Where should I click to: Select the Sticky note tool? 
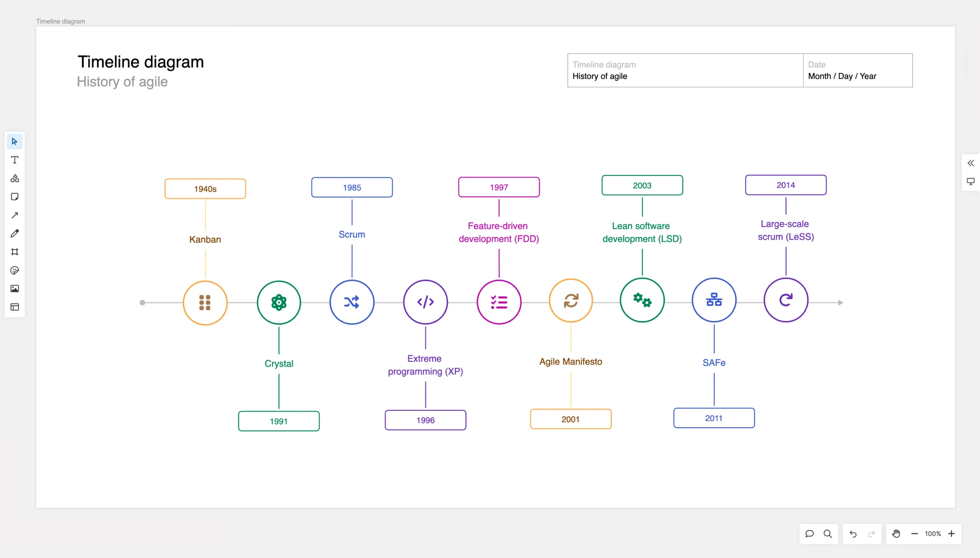pyautogui.click(x=14, y=197)
